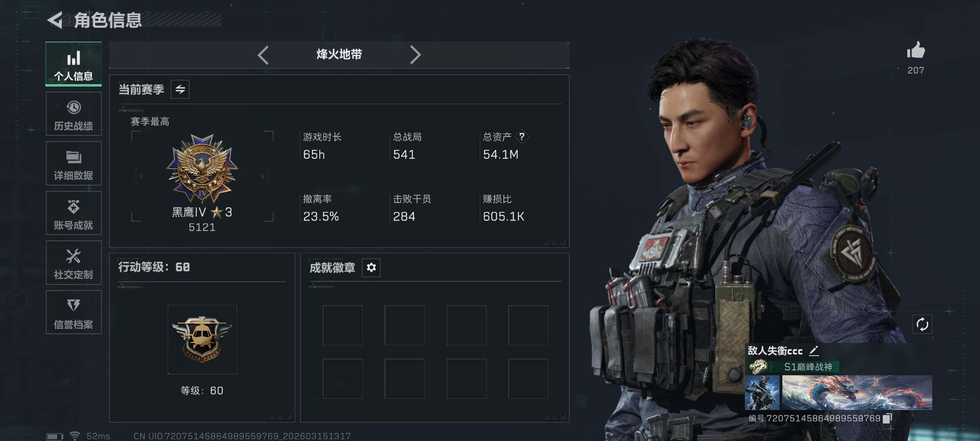Open the 历史战绩 sidebar tab
Viewport: 980px width, 441px height.
[x=73, y=114]
